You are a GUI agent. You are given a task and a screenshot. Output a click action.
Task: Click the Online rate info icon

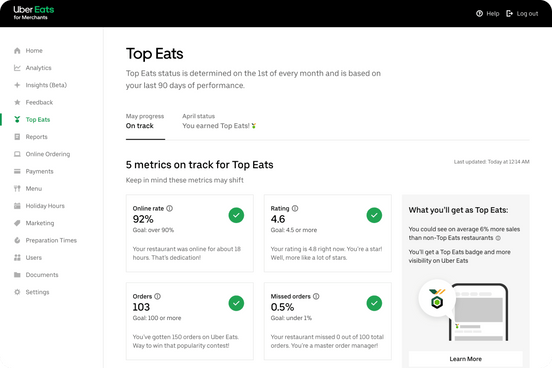(x=169, y=208)
